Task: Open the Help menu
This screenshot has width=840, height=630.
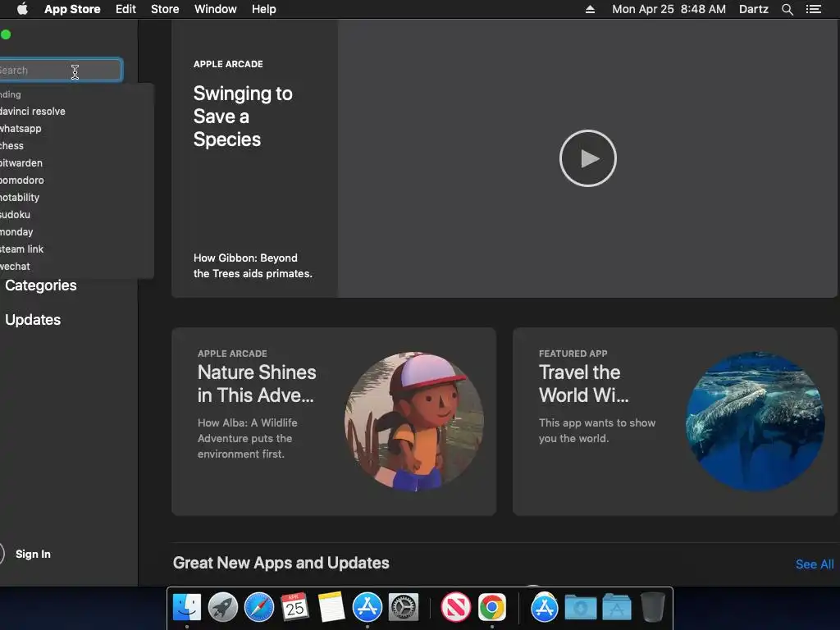Action: pyautogui.click(x=264, y=9)
